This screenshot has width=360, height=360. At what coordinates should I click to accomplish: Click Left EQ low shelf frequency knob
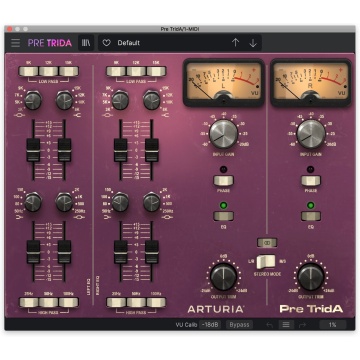33,202
